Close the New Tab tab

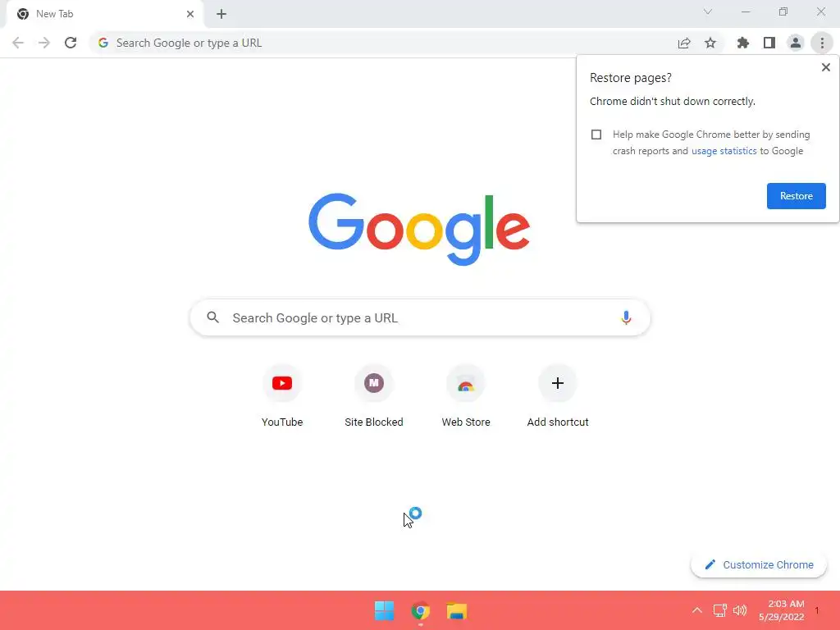pos(190,14)
